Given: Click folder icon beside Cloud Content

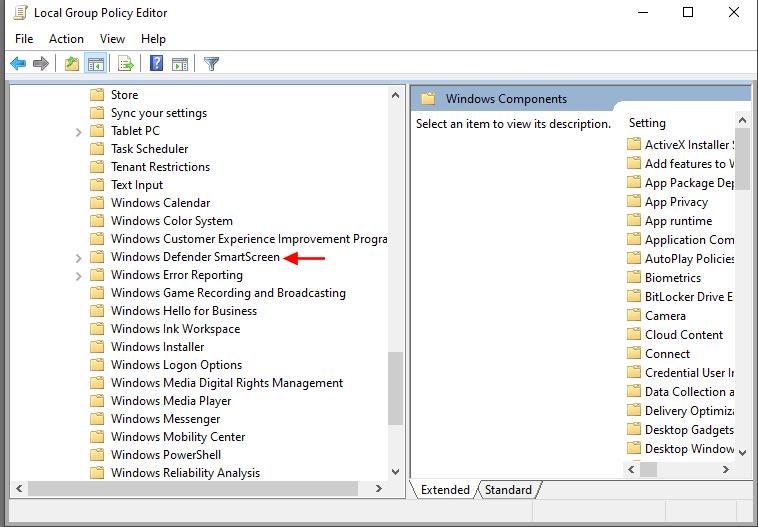Looking at the screenshot, I should coord(634,335).
